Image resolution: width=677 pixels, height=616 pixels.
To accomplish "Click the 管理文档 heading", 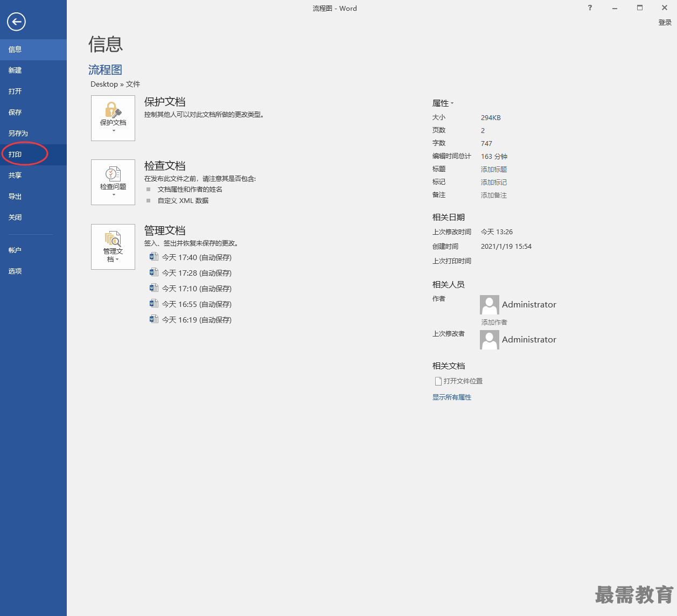I will [x=165, y=230].
